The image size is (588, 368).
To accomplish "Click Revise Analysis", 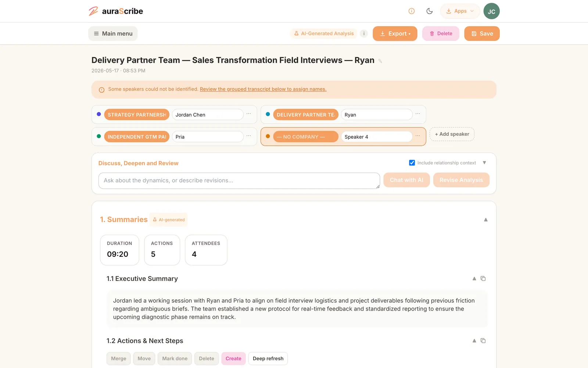I will click(x=461, y=180).
